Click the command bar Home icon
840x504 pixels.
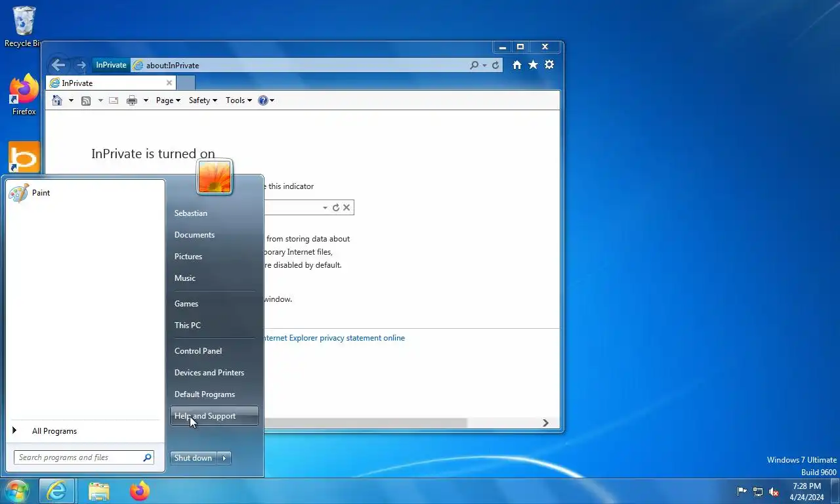click(58, 100)
